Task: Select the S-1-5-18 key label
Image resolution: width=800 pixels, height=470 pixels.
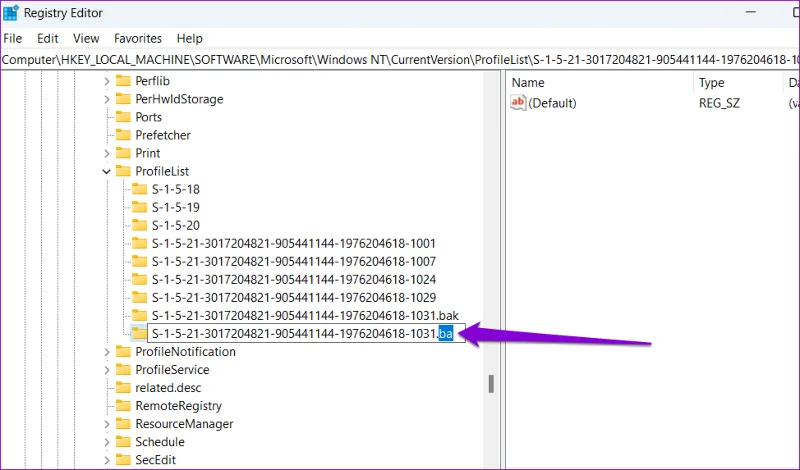Action: point(176,189)
